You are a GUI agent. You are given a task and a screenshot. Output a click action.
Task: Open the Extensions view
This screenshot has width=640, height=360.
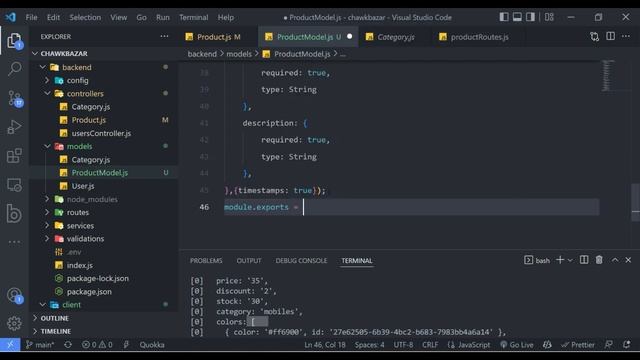click(x=14, y=156)
